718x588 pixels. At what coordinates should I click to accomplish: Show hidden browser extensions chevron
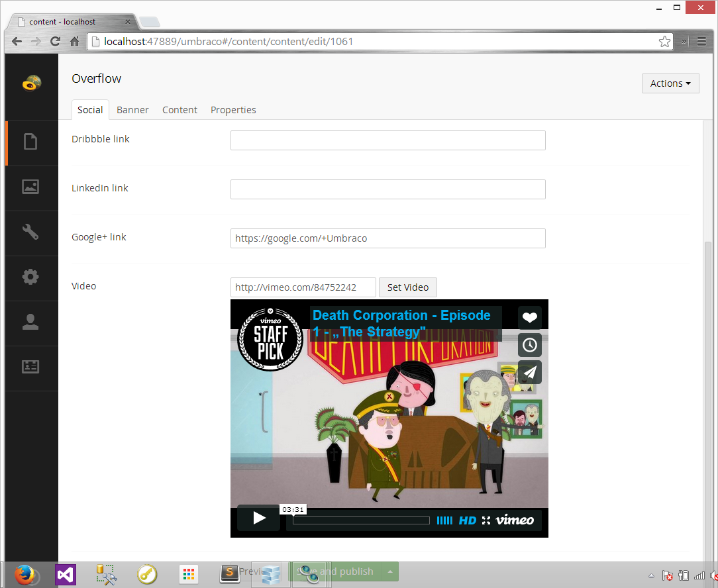click(x=684, y=42)
